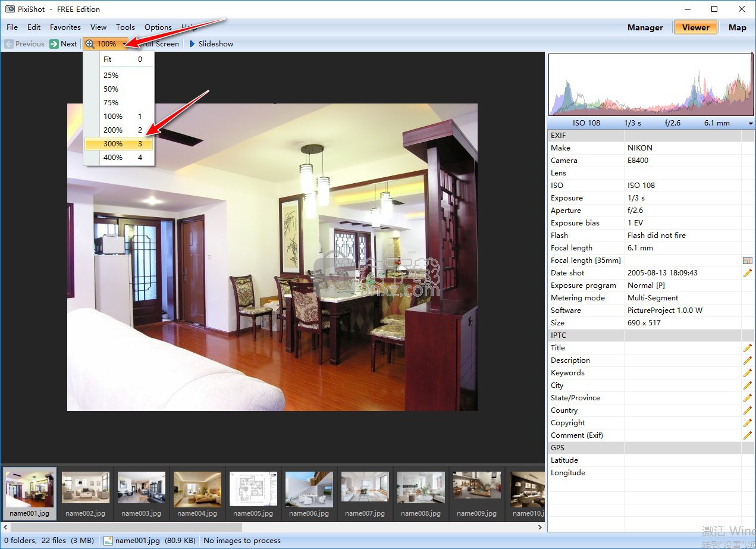
Task: Select thumbnail name003.jpg
Action: (142, 494)
